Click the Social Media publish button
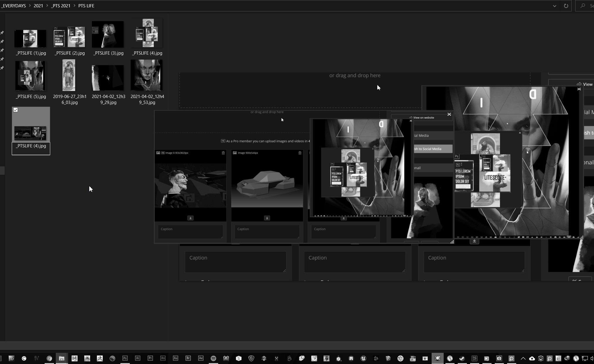This screenshot has width=594, height=364. coord(433,149)
